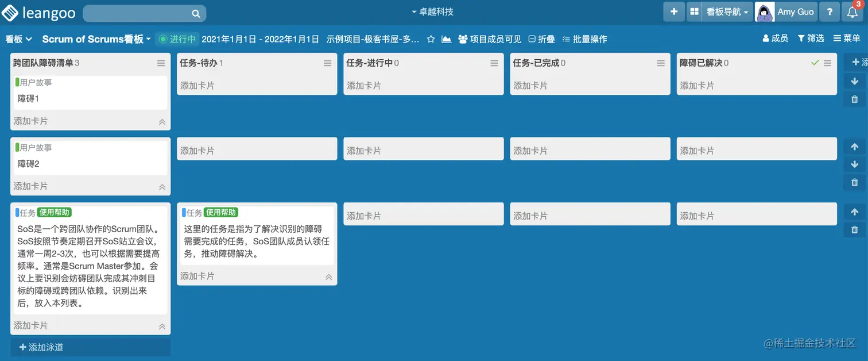Click the 障碍已解决 list title

tap(701, 63)
